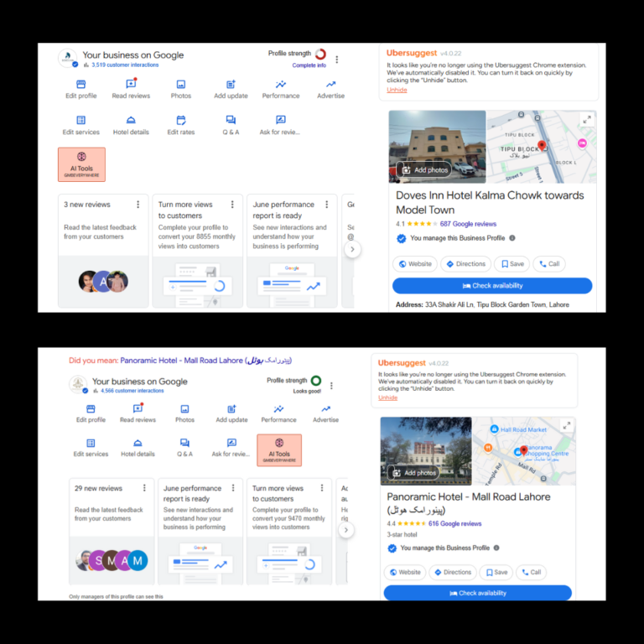The image size is (644, 644).
Task: Open Performance in Doves Inn panel
Action: [281, 90]
